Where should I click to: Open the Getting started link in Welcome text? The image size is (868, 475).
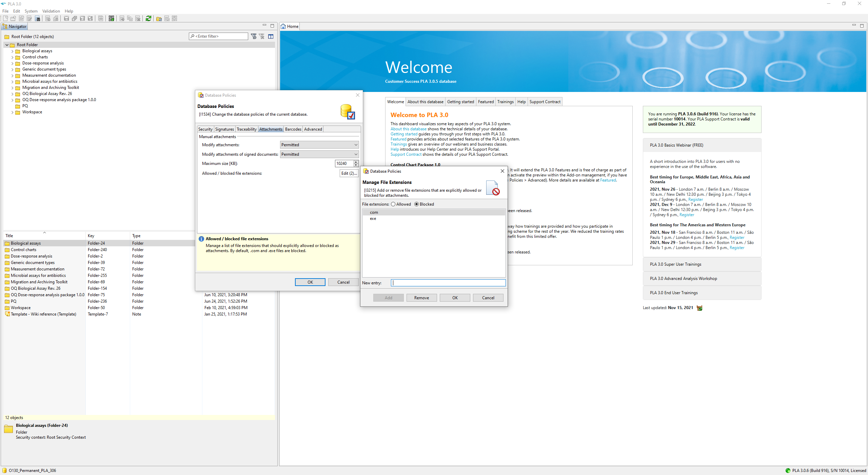[x=404, y=134]
